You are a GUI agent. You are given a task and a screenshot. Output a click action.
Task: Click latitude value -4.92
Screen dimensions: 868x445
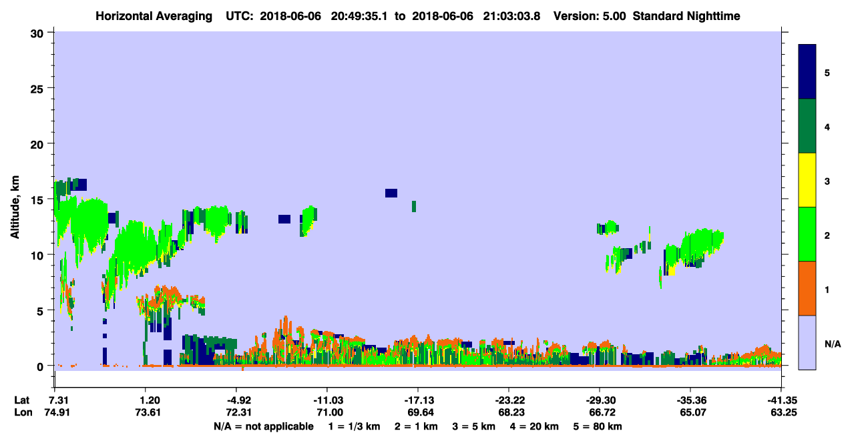[x=237, y=400]
